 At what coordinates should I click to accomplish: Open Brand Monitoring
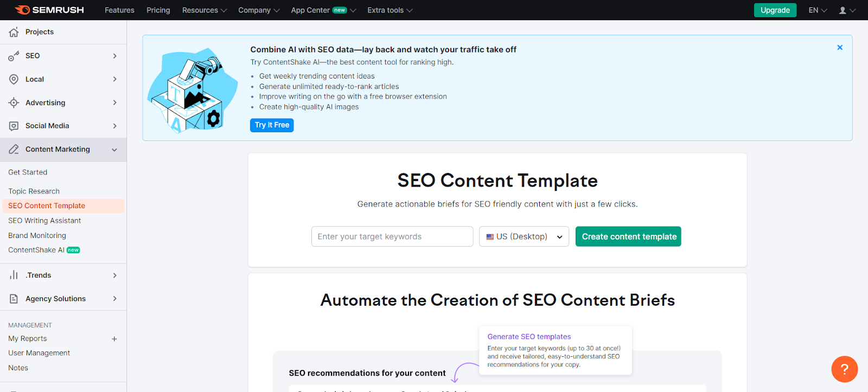[37, 236]
